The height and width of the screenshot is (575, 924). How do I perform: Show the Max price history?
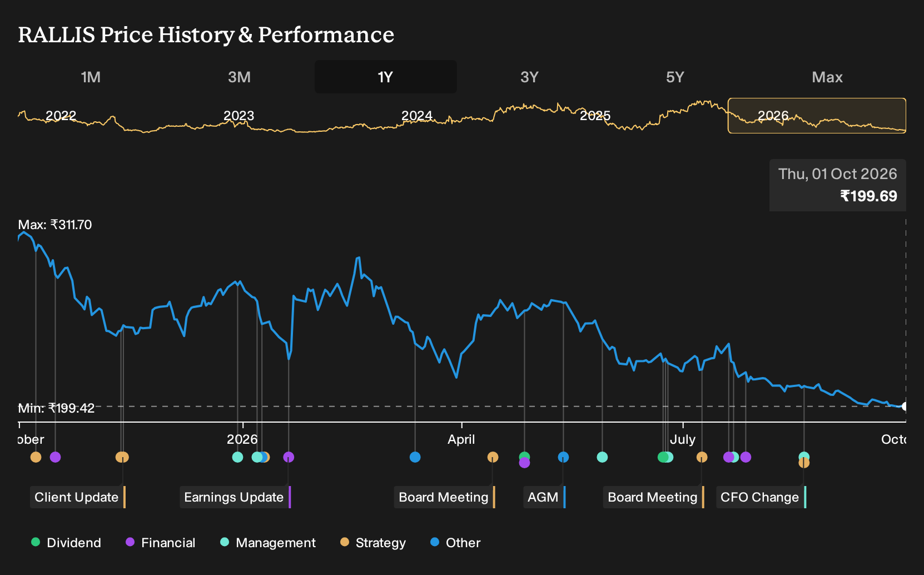[x=827, y=77]
